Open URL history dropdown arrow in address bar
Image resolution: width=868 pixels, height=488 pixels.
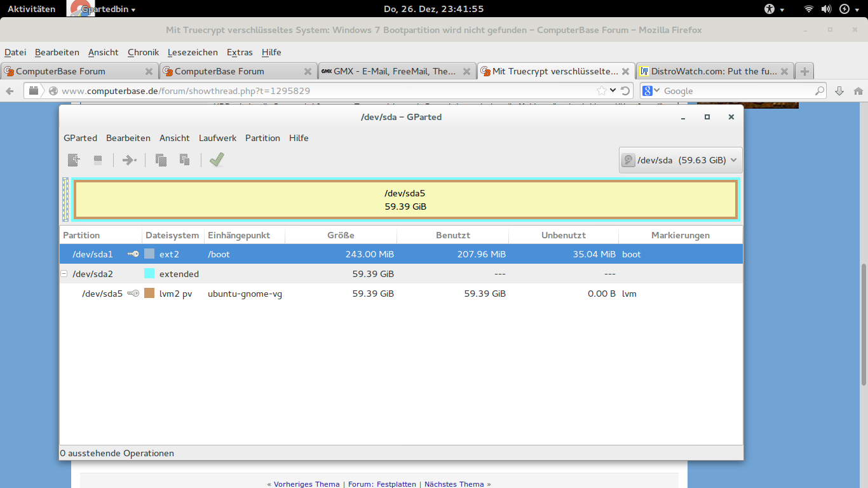tap(613, 91)
